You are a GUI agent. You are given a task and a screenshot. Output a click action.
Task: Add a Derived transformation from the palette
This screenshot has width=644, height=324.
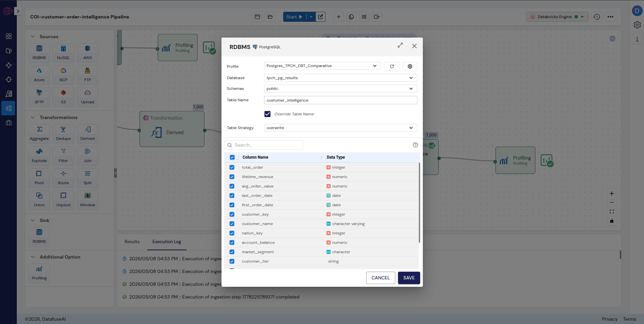(88, 133)
